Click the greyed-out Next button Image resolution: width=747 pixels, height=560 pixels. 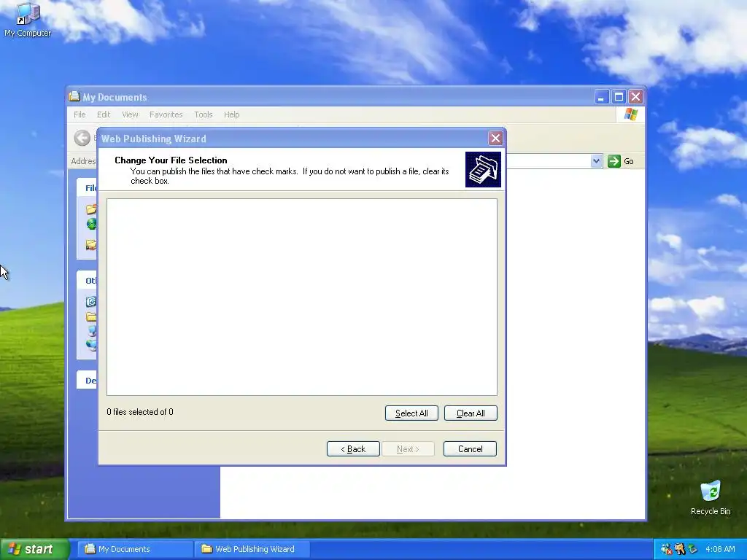[x=408, y=449]
